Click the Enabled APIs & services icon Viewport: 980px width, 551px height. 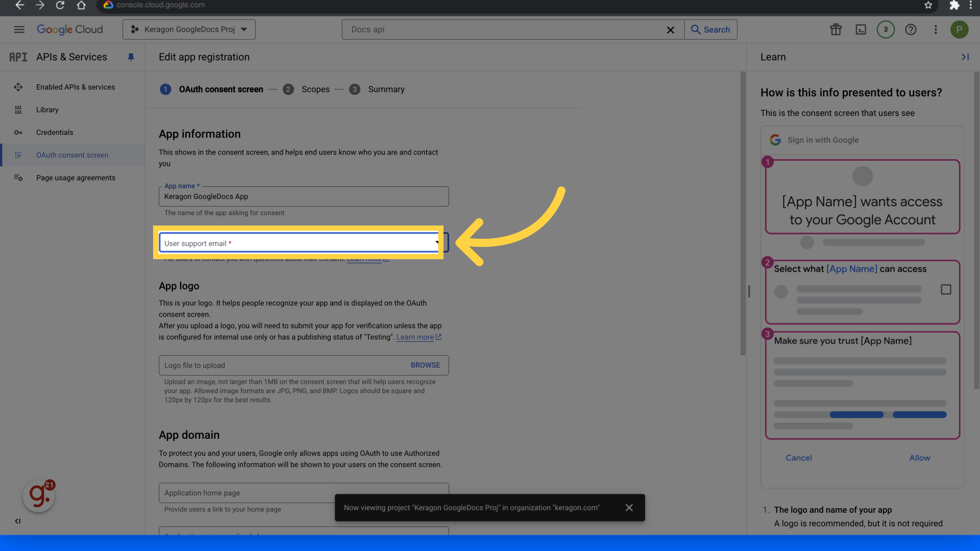tap(18, 87)
